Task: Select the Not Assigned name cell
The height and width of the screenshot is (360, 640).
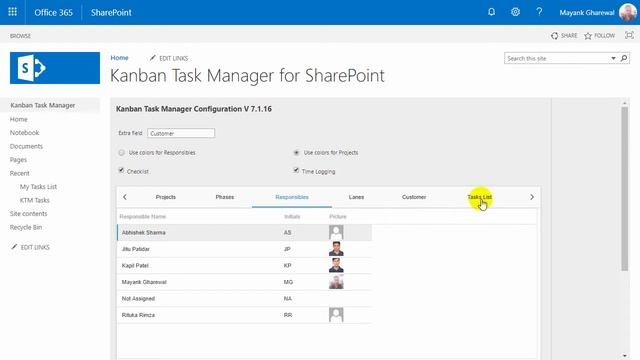Action: (138, 298)
